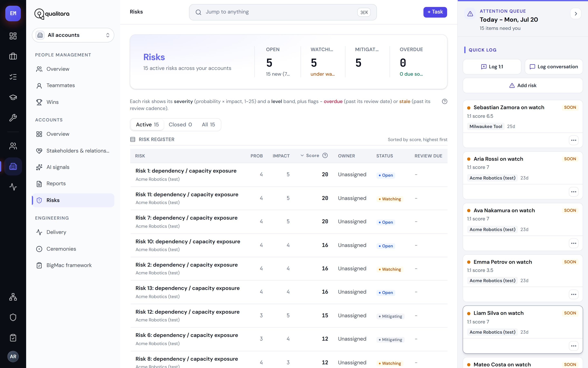
Task: Click the STATUS column header
Action: click(384, 156)
